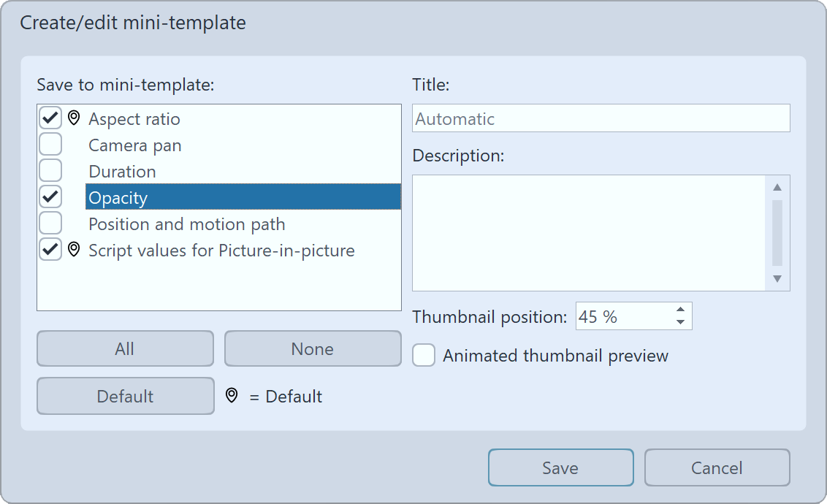
Task: Check the Duration option
Action: 49,170
